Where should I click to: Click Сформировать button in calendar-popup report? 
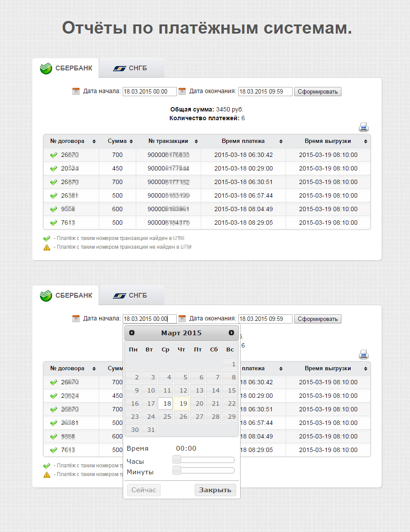(x=317, y=319)
